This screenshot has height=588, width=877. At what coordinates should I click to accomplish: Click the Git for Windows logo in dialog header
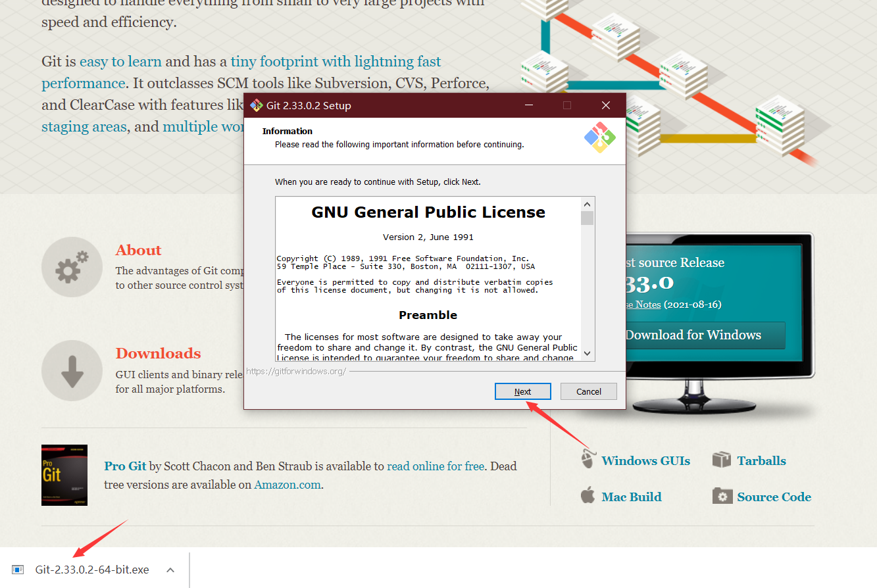(x=599, y=137)
